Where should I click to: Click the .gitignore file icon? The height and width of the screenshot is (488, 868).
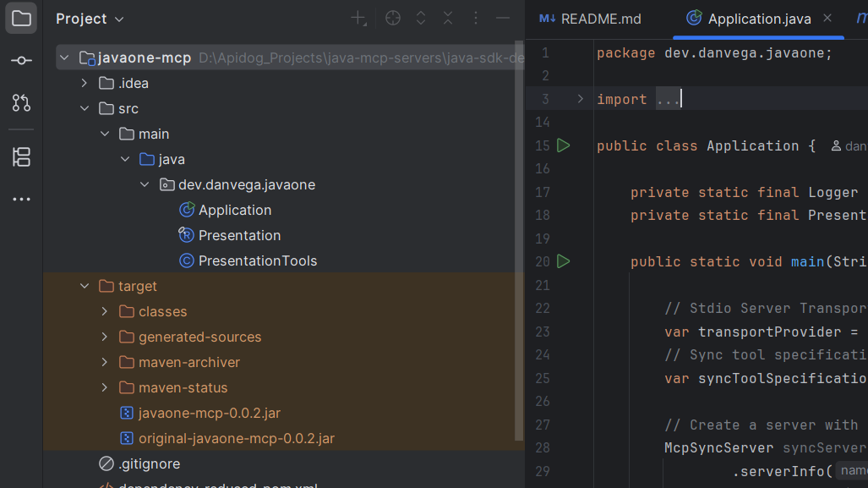pos(106,463)
